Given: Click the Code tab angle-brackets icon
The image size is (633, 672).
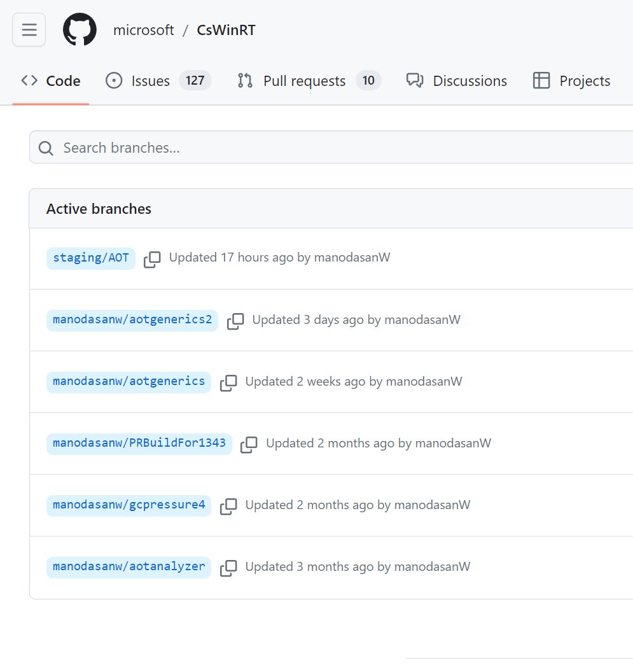Looking at the screenshot, I should (x=29, y=80).
